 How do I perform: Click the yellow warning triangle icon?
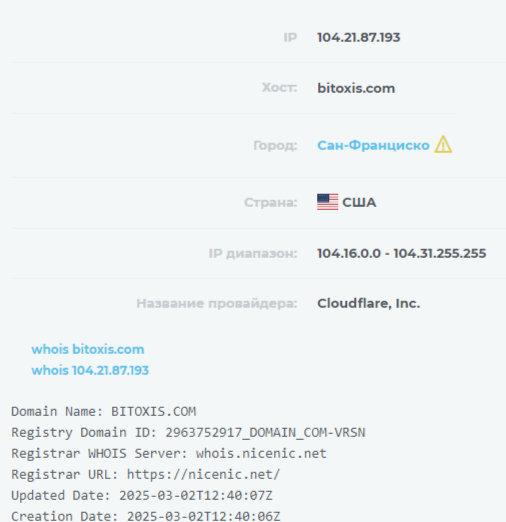click(x=443, y=144)
